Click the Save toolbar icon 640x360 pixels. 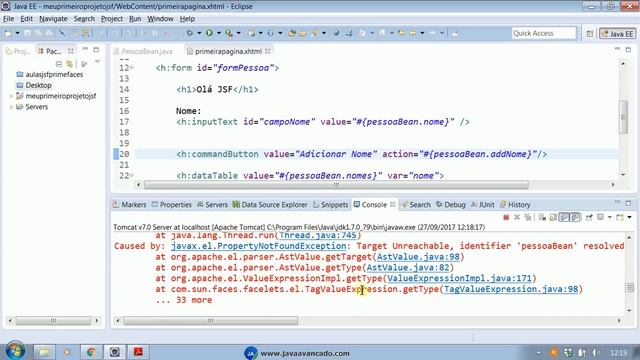[x=28, y=33]
